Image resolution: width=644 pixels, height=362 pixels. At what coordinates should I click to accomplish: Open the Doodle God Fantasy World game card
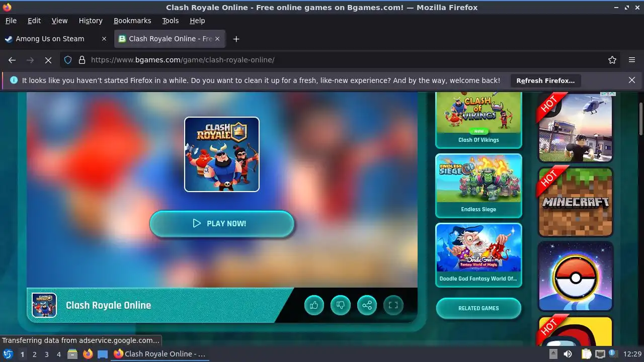[x=478, y=255]
